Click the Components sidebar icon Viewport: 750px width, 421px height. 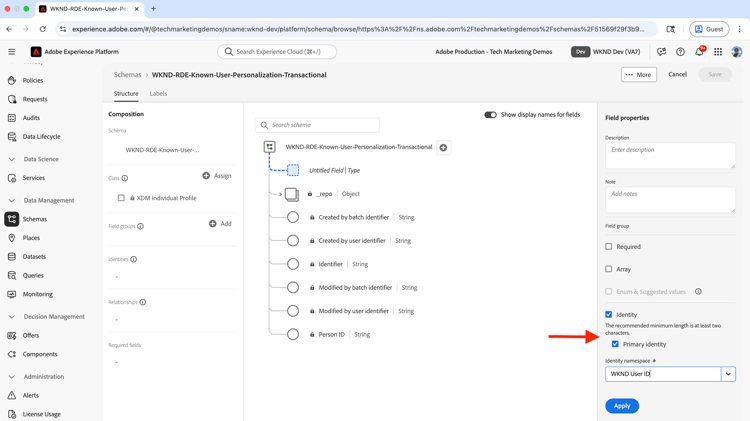(12, 354)
